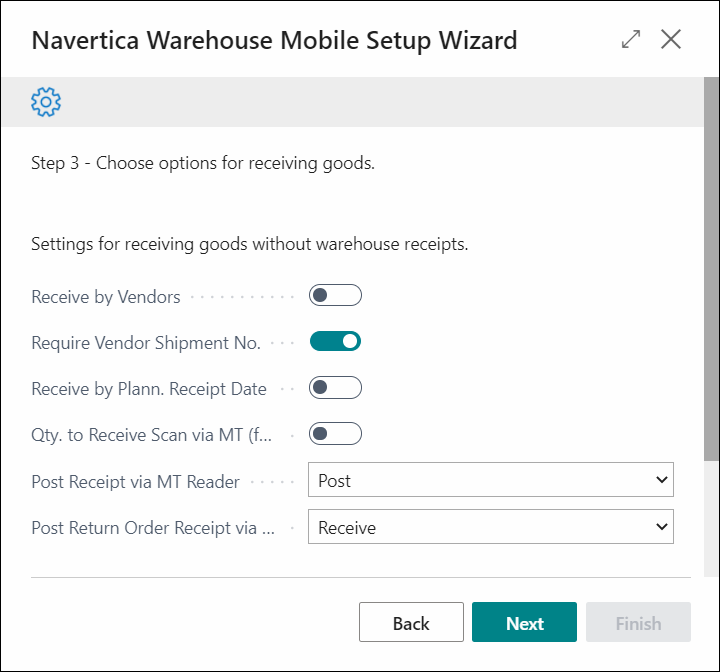Open the Post Return Order Receipt dropdown

[491, 527]
